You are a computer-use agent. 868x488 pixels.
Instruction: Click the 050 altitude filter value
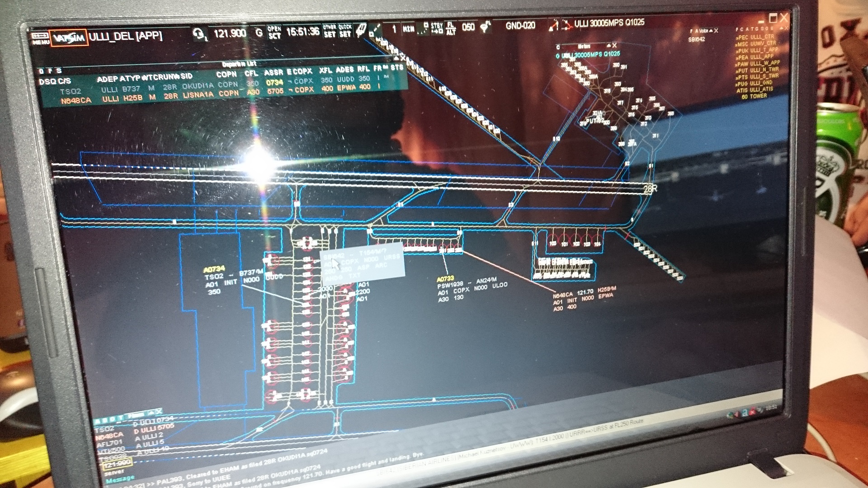pos(468,27)
